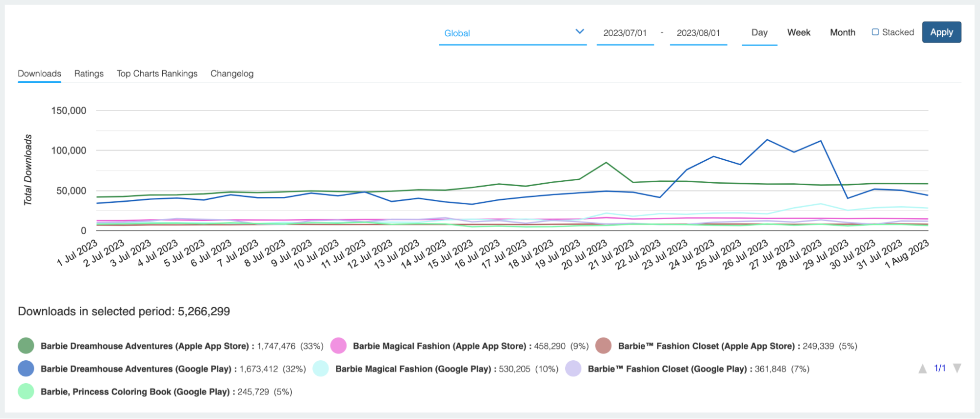Click Barbie, Princess Coloring Book legend label
Screen dimensions: 980x419
(135, 392)
